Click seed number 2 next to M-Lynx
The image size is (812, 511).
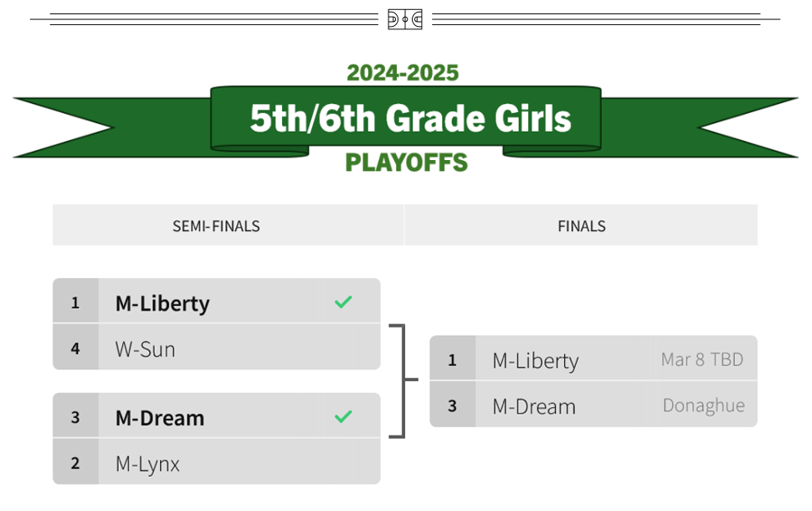tap(75, 463)
